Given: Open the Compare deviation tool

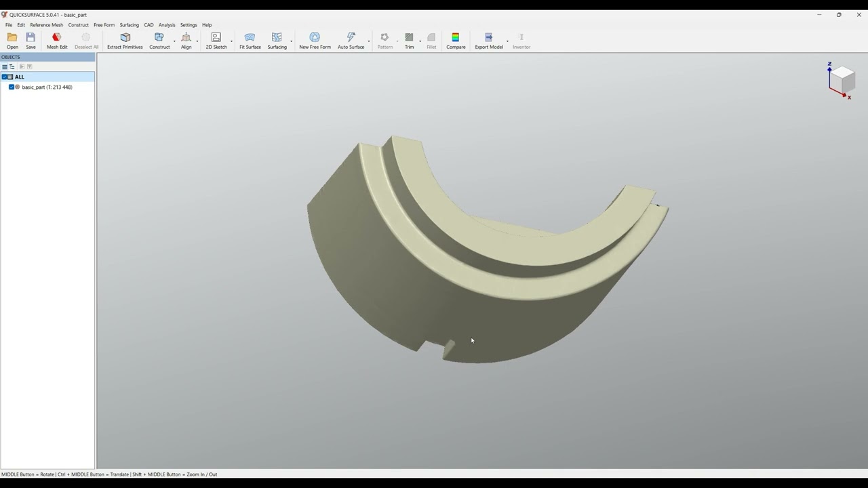Looking at the screenshot, I should click(456, 41).
